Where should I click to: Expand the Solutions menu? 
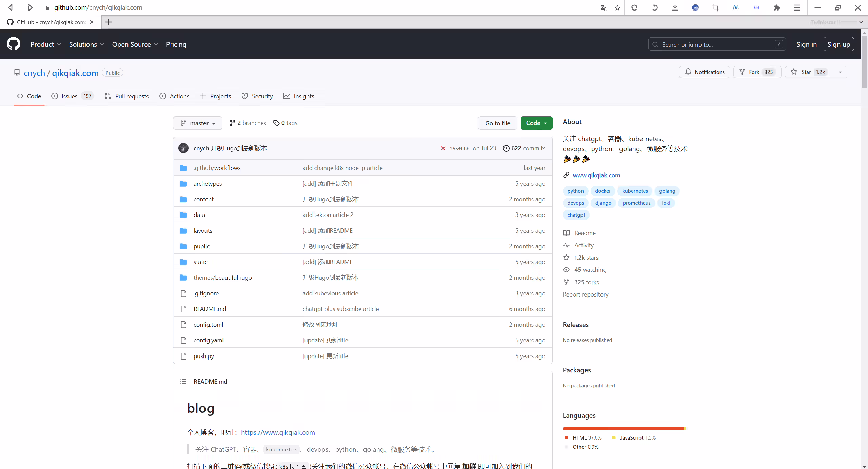click(x=86, y=44)
